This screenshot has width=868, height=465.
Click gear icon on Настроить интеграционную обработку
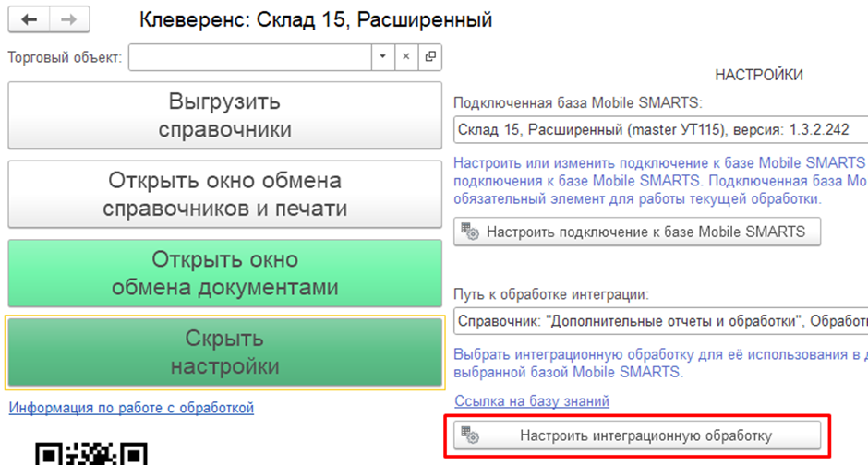(x=470, y=435)
